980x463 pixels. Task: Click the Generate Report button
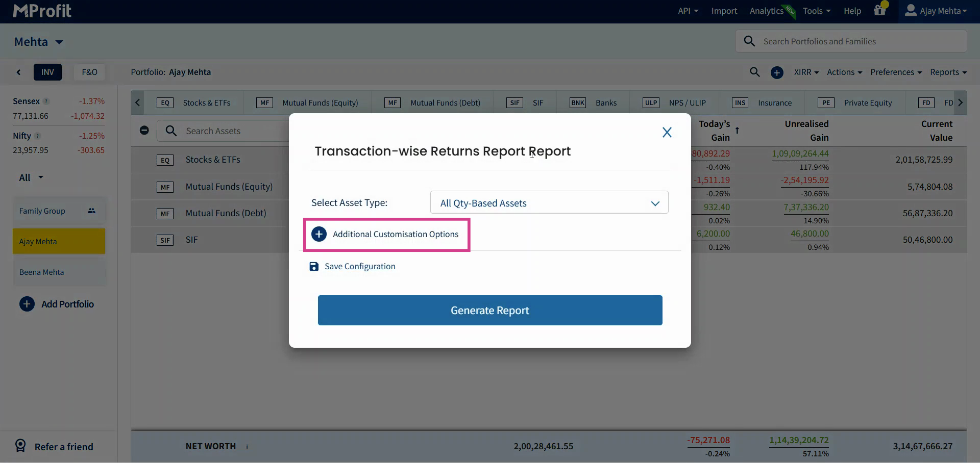[490, 310]
